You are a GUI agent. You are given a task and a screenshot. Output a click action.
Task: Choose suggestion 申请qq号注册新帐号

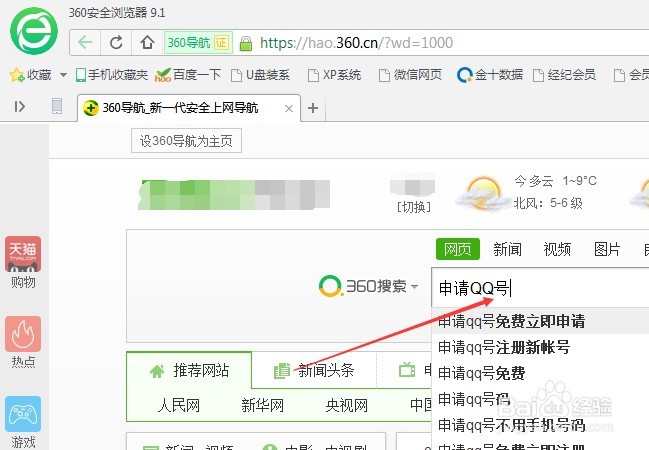(x=540, y=347)
